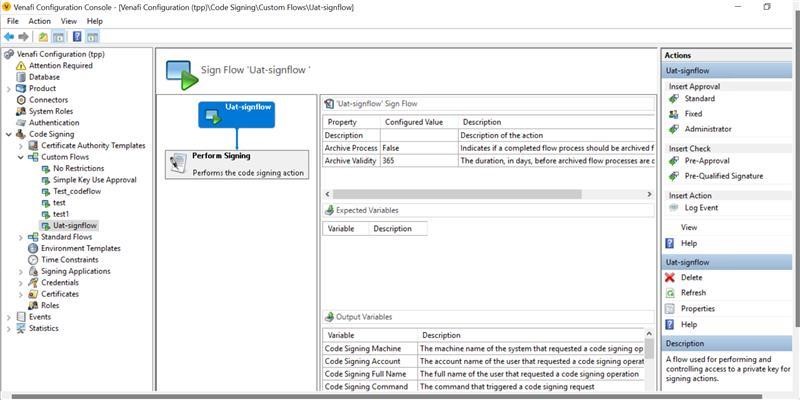Insert a Pre-Qualified Signature check icon
Screen dimensions: 800x400
673,176
